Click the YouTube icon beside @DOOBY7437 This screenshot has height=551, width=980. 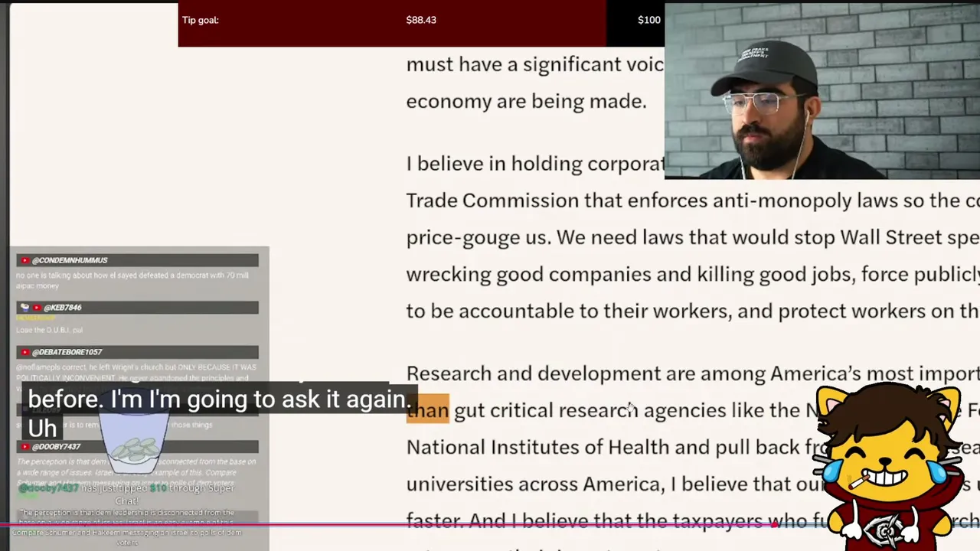[25, 447]
